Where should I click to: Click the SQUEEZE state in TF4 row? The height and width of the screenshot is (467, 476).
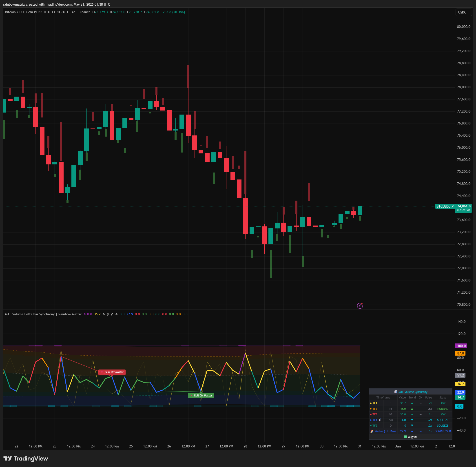(x=443, y=420)
